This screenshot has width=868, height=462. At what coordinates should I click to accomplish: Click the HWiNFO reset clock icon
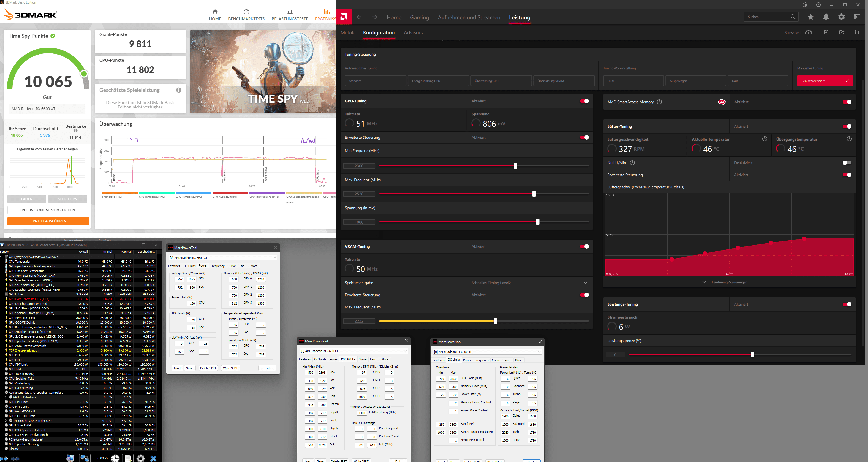115,458
